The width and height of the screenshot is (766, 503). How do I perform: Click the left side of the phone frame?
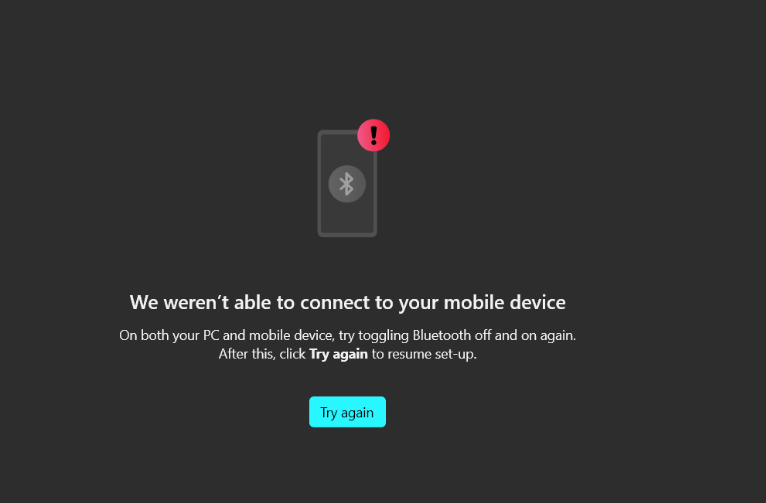tap(319, 183)
